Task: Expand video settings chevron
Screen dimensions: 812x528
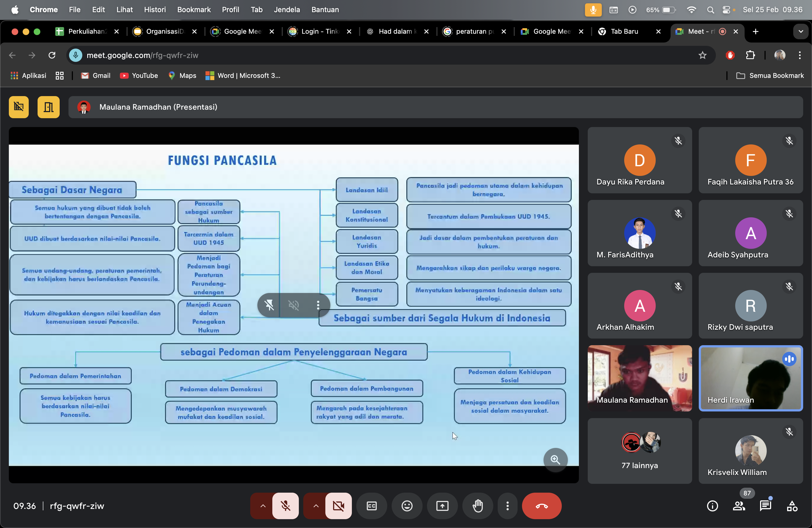Action: click(316, 505)
